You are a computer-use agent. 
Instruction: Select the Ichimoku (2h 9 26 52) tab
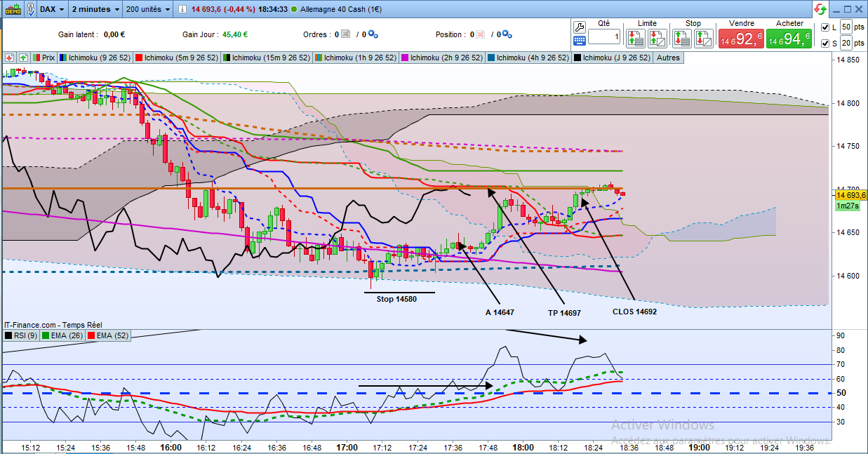pos(442,58)
